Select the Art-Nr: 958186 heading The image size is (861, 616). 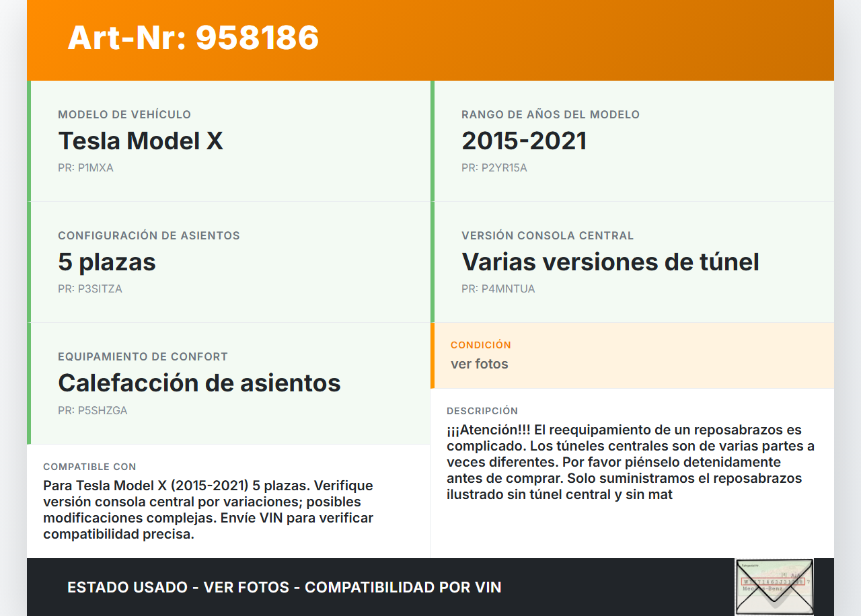point(193,38)
